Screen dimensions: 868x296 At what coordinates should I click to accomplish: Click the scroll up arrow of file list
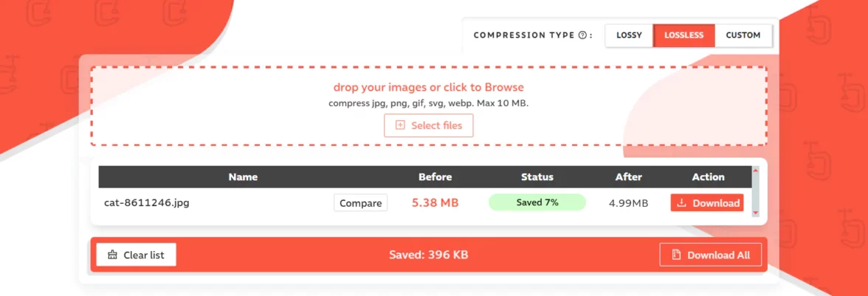tap(755, 171)
